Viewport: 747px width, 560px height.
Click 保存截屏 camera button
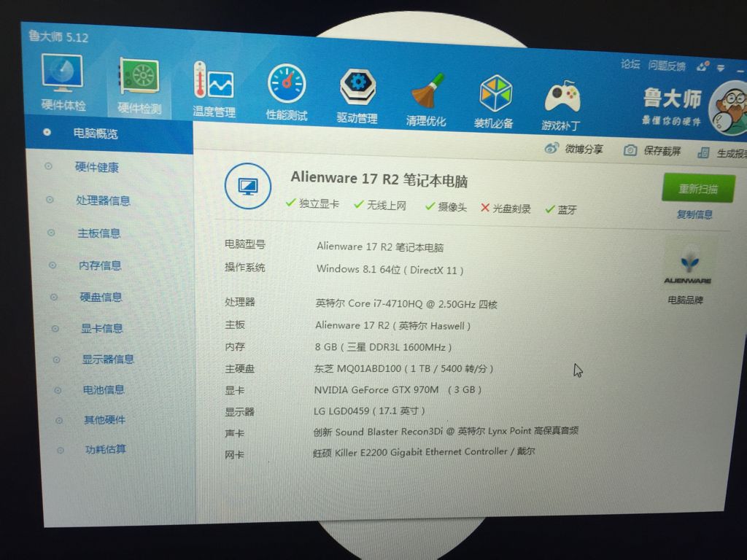652,150
